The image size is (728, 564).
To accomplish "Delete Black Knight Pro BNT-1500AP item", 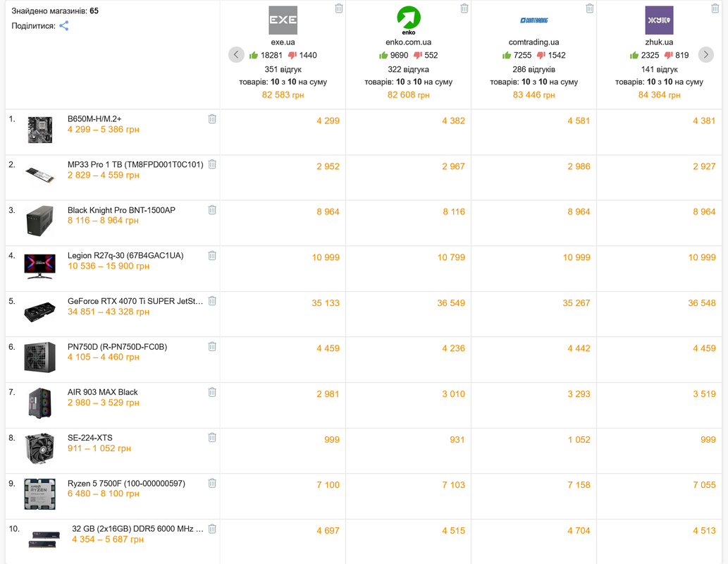I will point(212,210).
